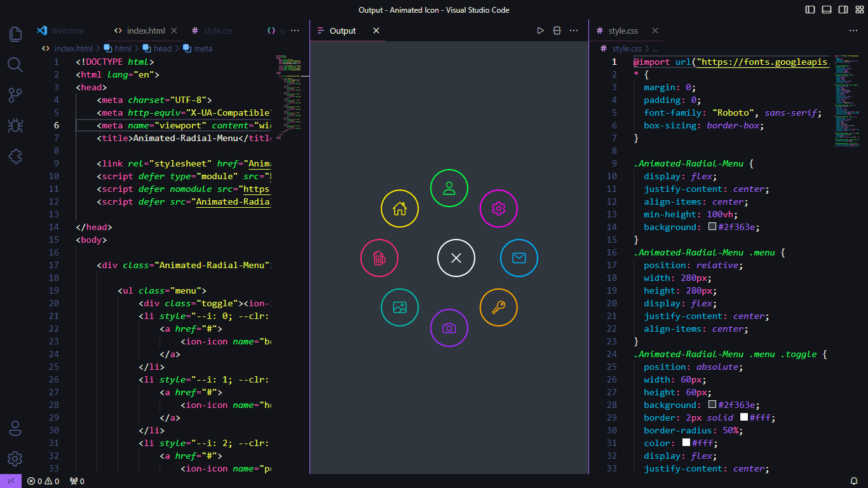Open ports forwarded indicator in status bar
The height and width of the screenshot is (488, 868).
[x=77, y=481]
